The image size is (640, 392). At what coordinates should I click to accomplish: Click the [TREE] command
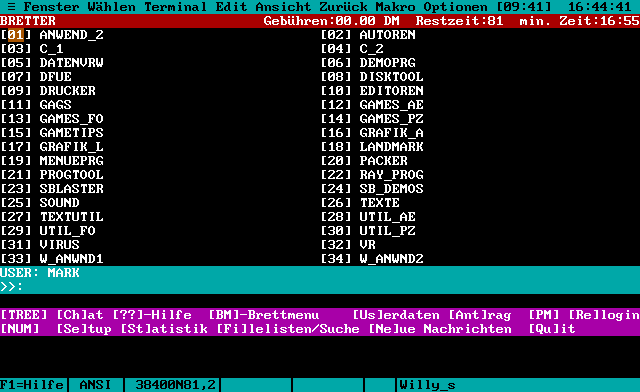pos(24,315)
